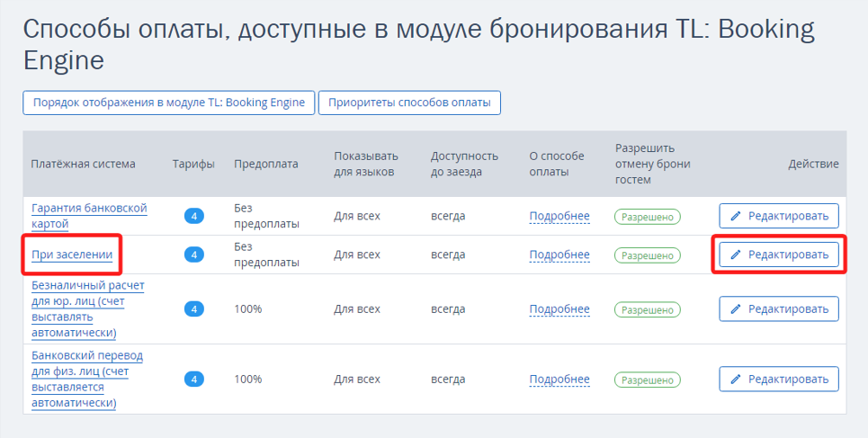This screenshot has height=438, width=868.
Task: Select 100% prepayment in Безналичный расчет row
Action: click(248, 309)
